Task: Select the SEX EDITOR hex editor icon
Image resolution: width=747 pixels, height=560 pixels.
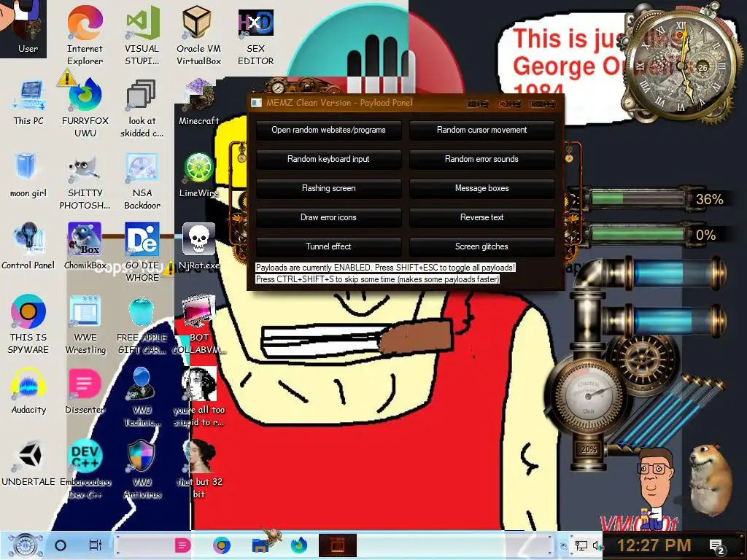Action: pos(256,34)
